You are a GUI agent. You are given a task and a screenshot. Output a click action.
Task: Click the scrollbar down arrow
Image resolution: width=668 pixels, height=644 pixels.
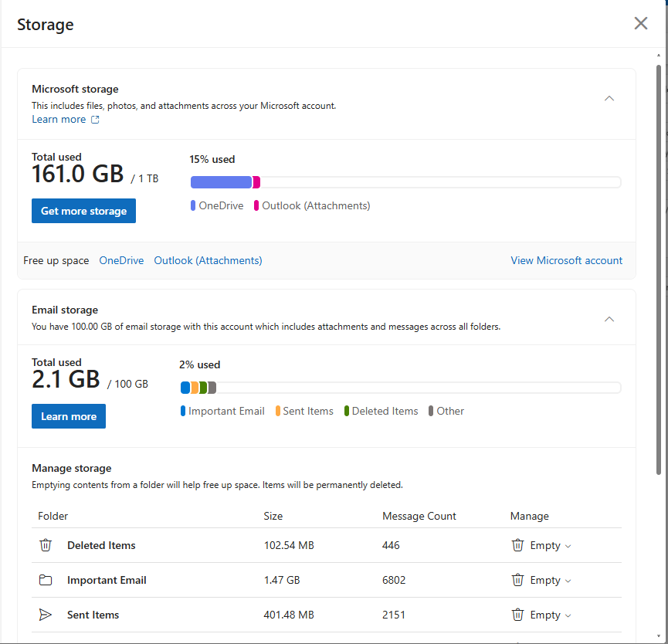659,636
